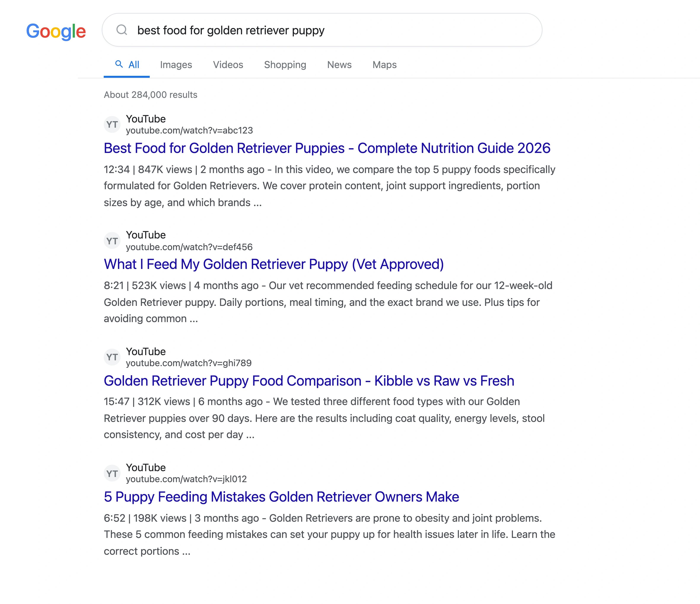Click the YouTube favicon on the Kibble vs Raw result
The width and height of the screenshot is (700, 604).
(112, 357)
